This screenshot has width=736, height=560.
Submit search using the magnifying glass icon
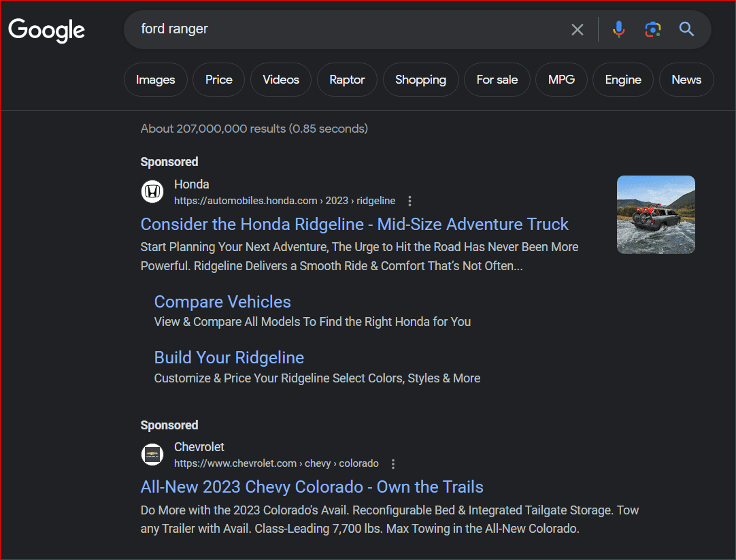point(686,29)
